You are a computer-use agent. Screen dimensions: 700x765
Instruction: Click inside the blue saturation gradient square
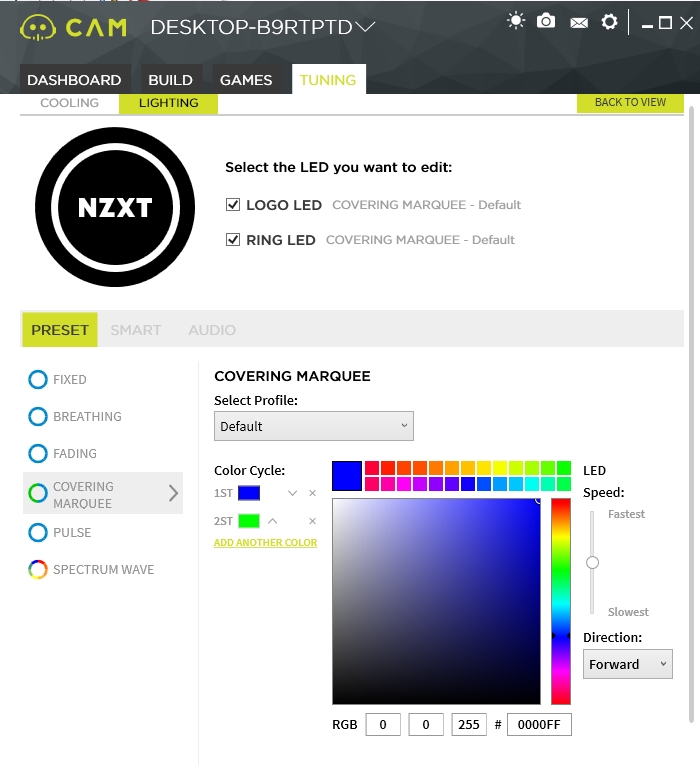point(437,601)
